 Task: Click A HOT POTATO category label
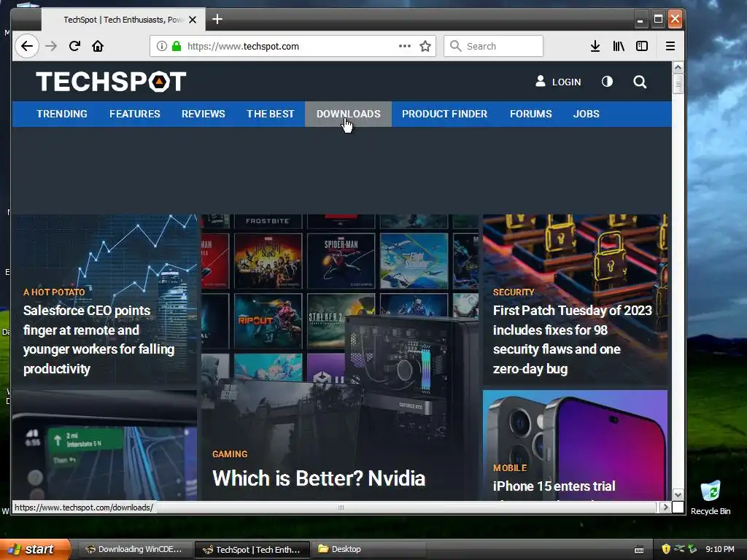coord(54,292)
